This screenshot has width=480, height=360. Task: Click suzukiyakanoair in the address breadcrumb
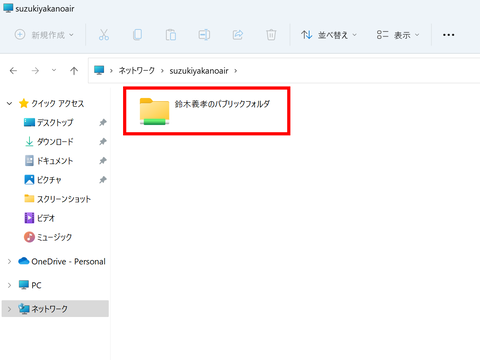tap(199, 71)
